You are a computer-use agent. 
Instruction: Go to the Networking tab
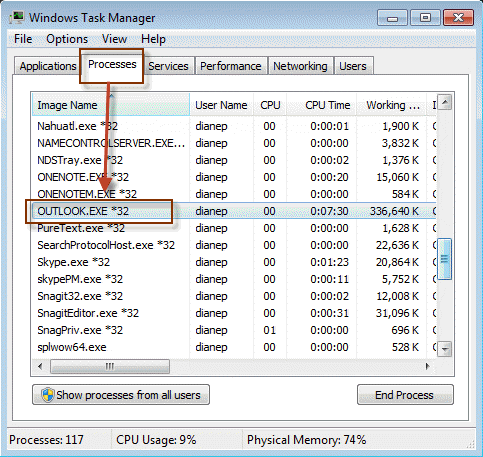tap(300, 66)
